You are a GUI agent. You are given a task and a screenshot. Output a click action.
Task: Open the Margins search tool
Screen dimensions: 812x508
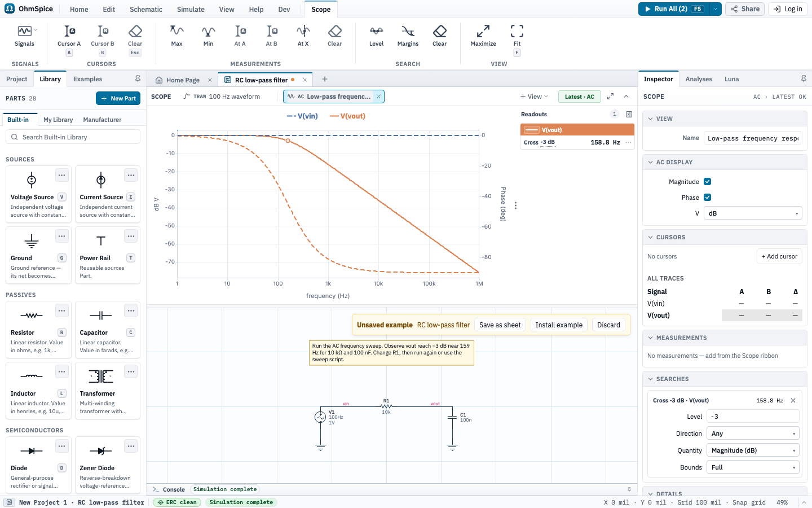coord(408,36)
